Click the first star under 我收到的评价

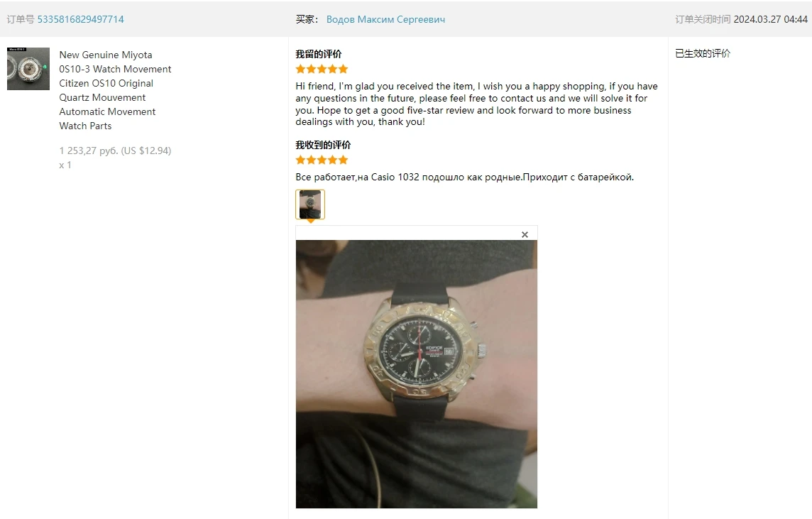[x=300, y=160]
